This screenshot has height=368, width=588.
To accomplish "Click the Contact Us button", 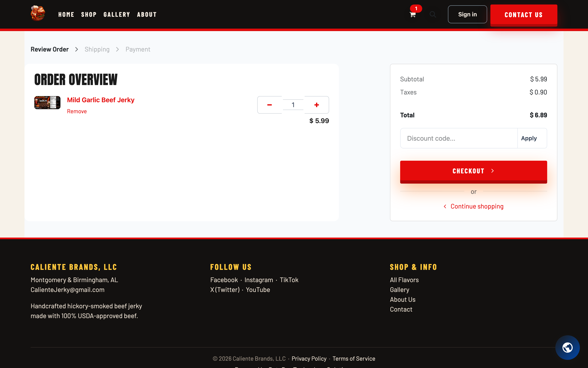I will pos(524,15).
